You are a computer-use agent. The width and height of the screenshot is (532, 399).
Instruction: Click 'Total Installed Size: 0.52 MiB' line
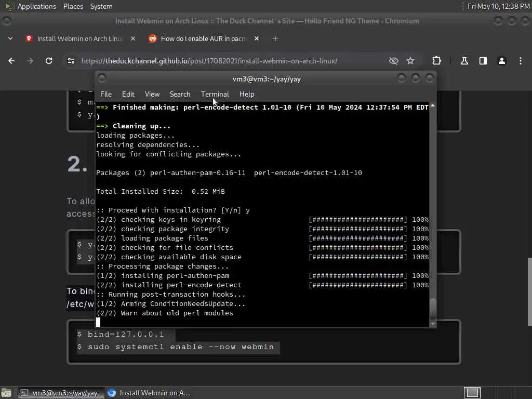coord(161,192)
